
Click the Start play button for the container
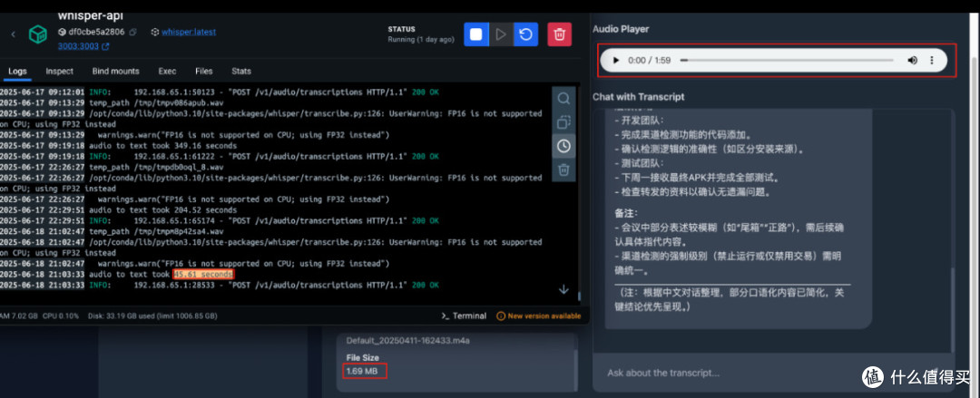pyautogui.click(x=501, y=34)
